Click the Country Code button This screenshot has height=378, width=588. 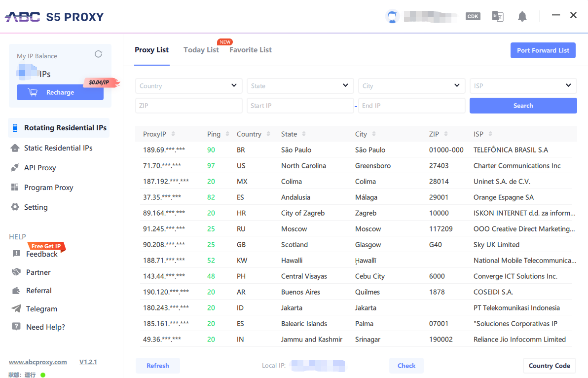click(550, 366)
